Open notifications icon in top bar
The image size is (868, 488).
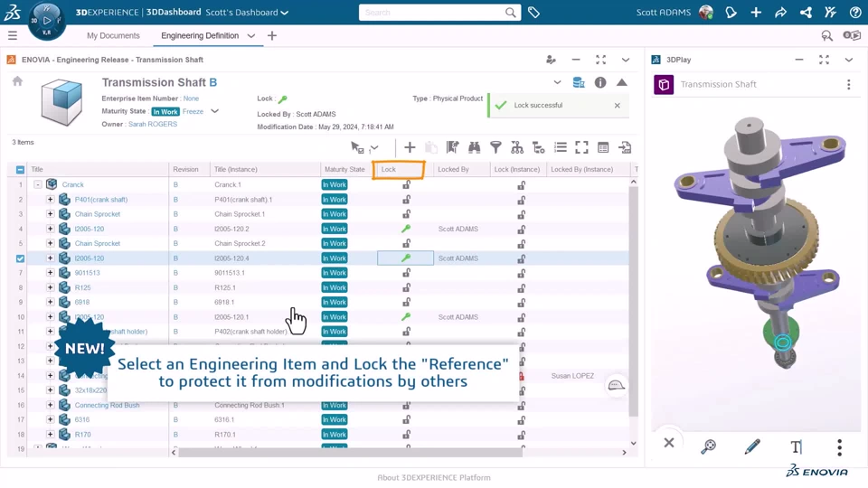(731, 12)
